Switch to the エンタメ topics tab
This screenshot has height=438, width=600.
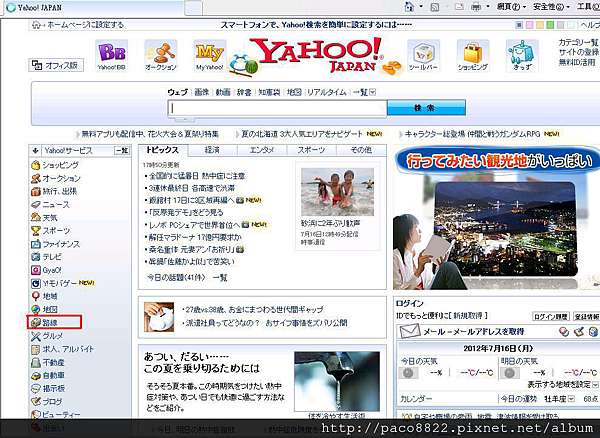tap(262, 150)
